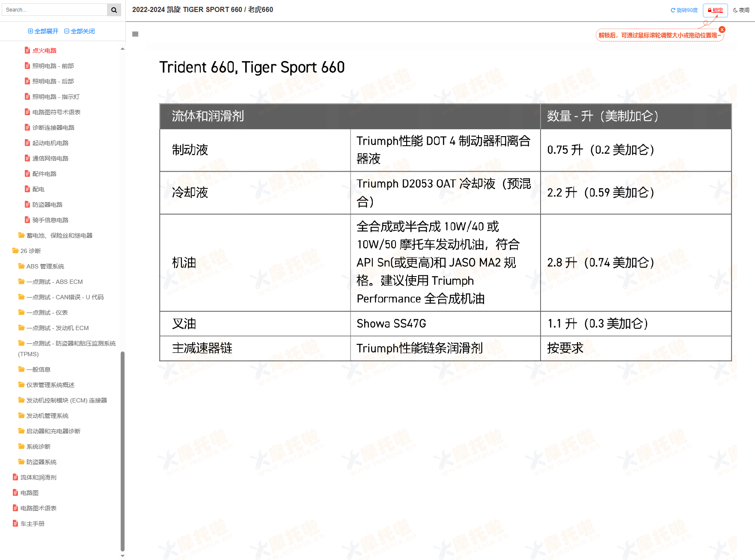
Task: Click the 主减速器链 table cell
Action: click(x=255, y=349)
